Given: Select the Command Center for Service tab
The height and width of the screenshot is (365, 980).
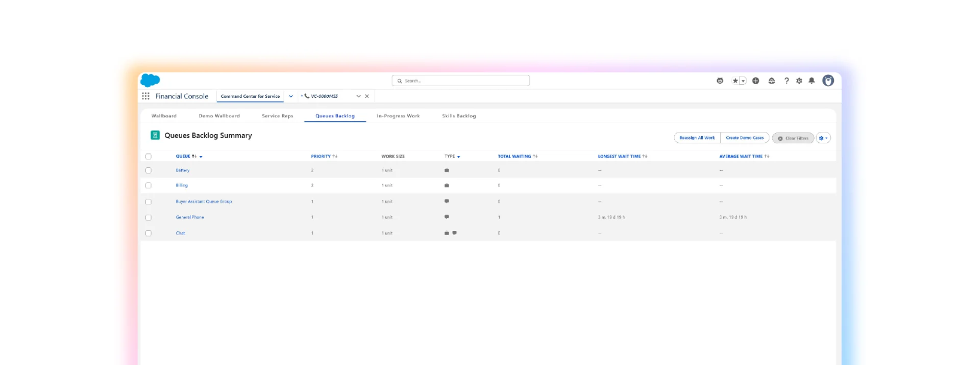Looking at the screenshot, I should pyautogui.click(x=250, y=96).
